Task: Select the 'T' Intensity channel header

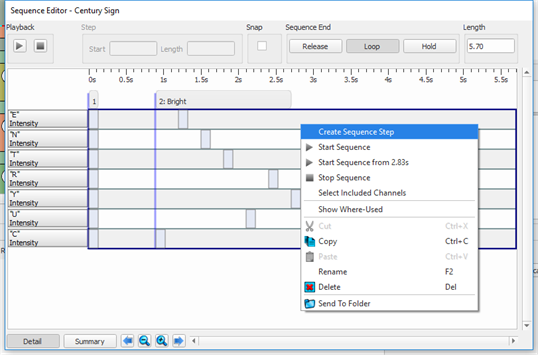Action: (x=48, y=159)
